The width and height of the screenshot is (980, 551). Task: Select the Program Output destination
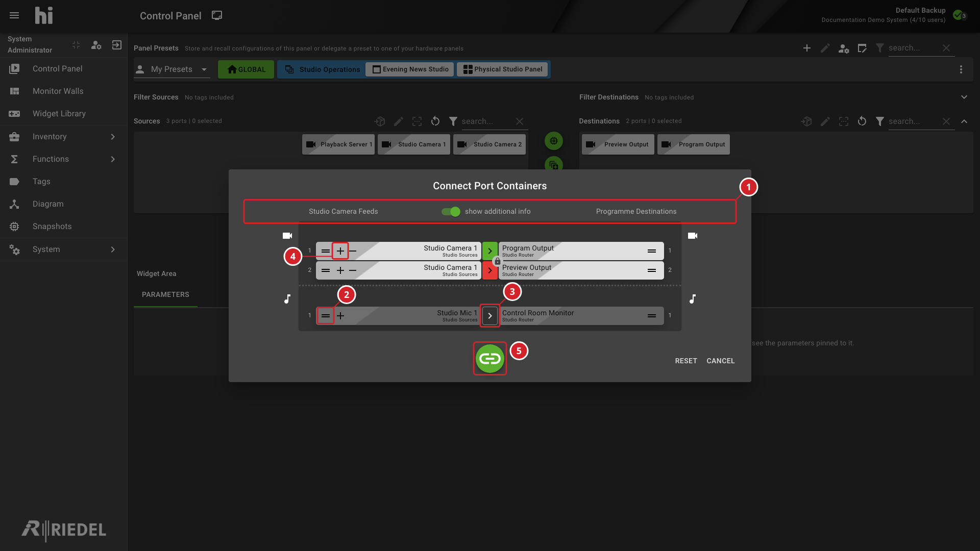(694, 144)
